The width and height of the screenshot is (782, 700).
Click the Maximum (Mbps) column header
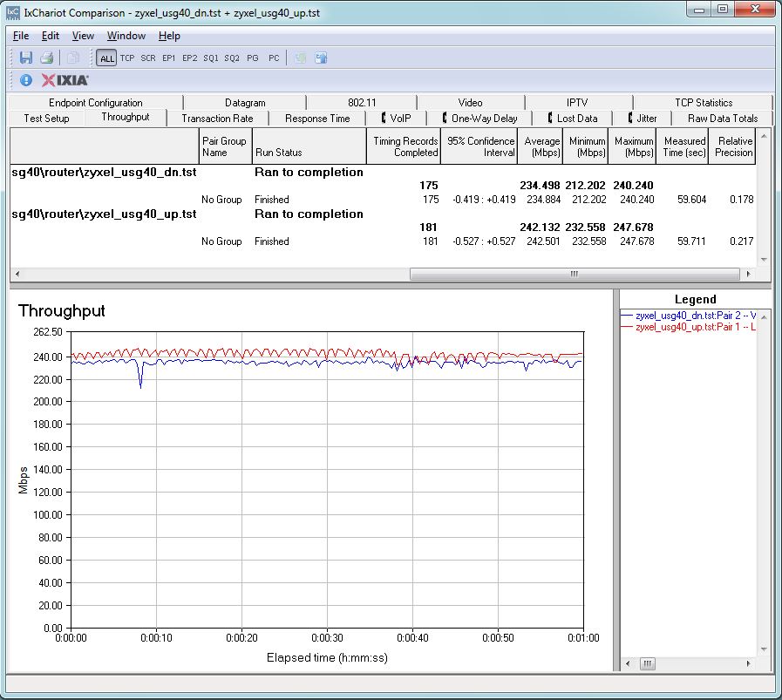(x=632, y=146)
